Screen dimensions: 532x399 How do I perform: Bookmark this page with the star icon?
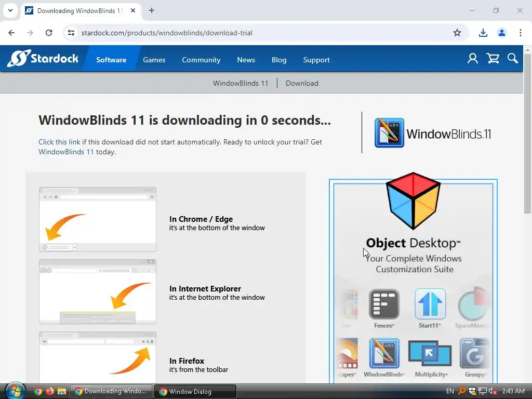pos(457,33)
